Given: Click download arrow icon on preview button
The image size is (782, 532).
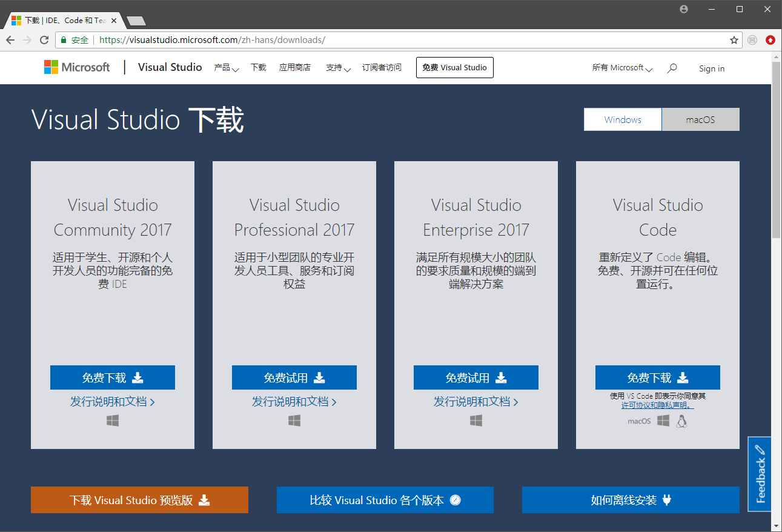Looking at the screenshot, I should pos(204,500).
